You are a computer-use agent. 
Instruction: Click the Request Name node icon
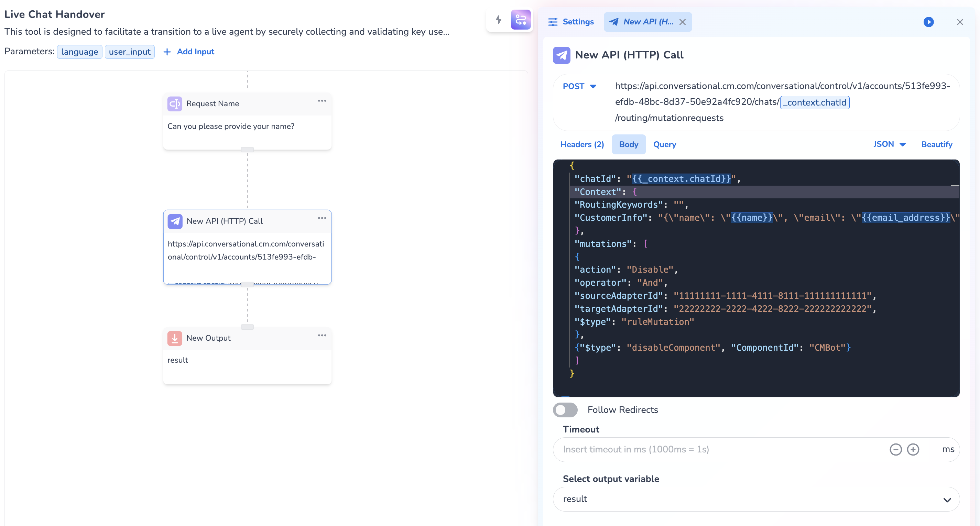click(x=175, y=103)
